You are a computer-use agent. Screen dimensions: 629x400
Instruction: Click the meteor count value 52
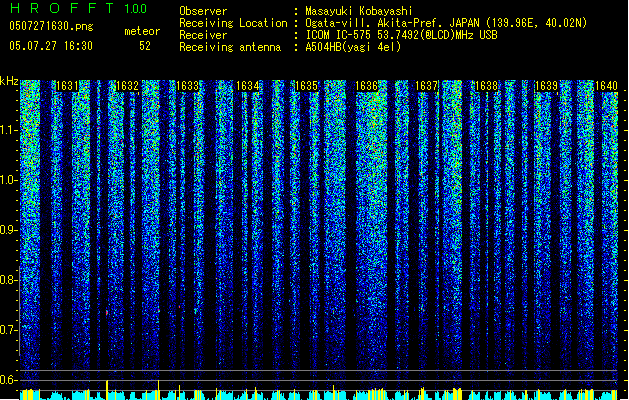click(x=145, y=46)
